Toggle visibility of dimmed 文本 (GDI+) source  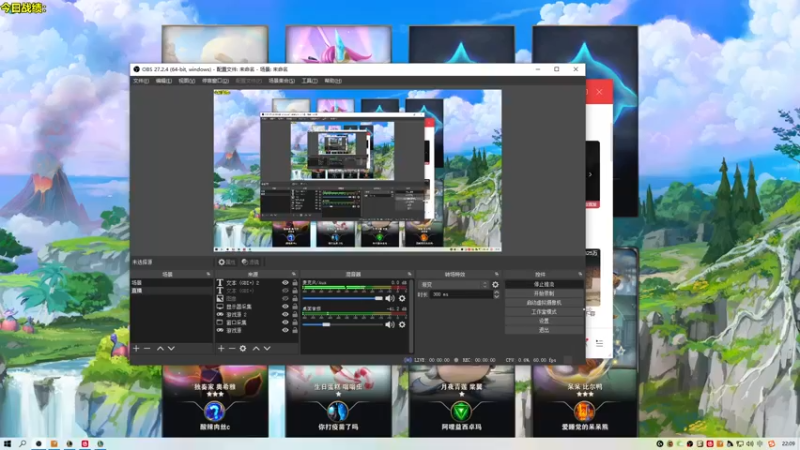(285, 291)
